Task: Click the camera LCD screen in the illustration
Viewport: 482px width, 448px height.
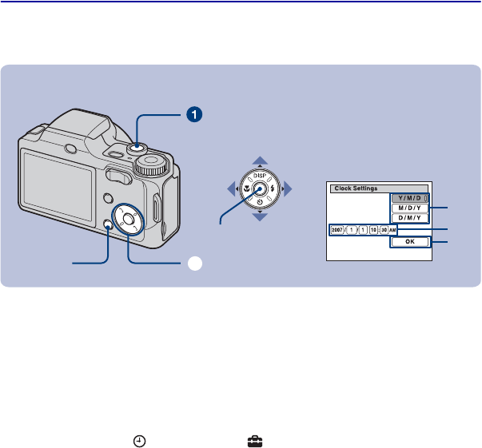Action: coord(58,185)
